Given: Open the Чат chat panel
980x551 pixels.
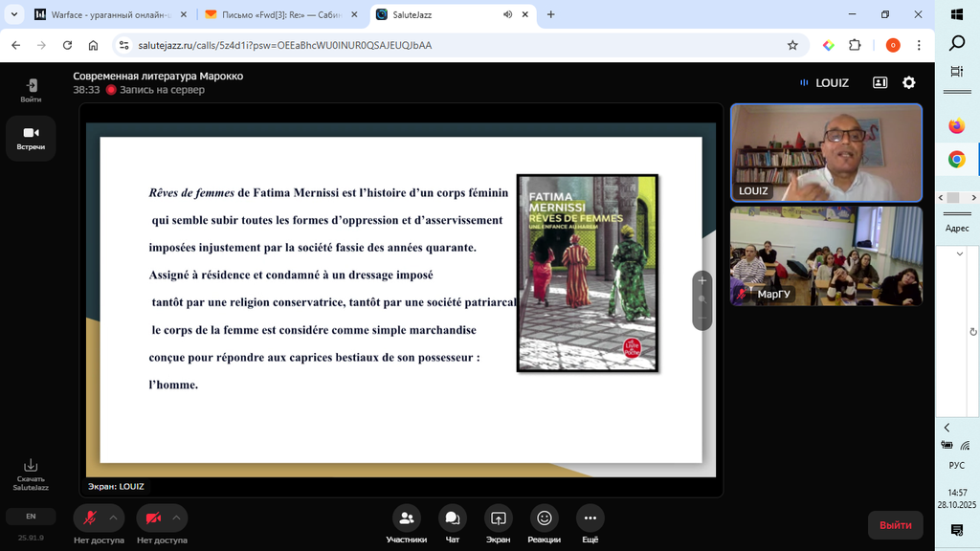Looking at the screenshot, I should 452,518.
